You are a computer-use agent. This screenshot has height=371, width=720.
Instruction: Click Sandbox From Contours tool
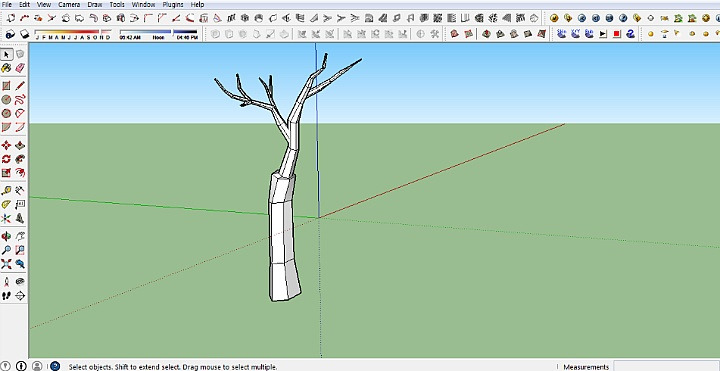(x=455, y=34)
